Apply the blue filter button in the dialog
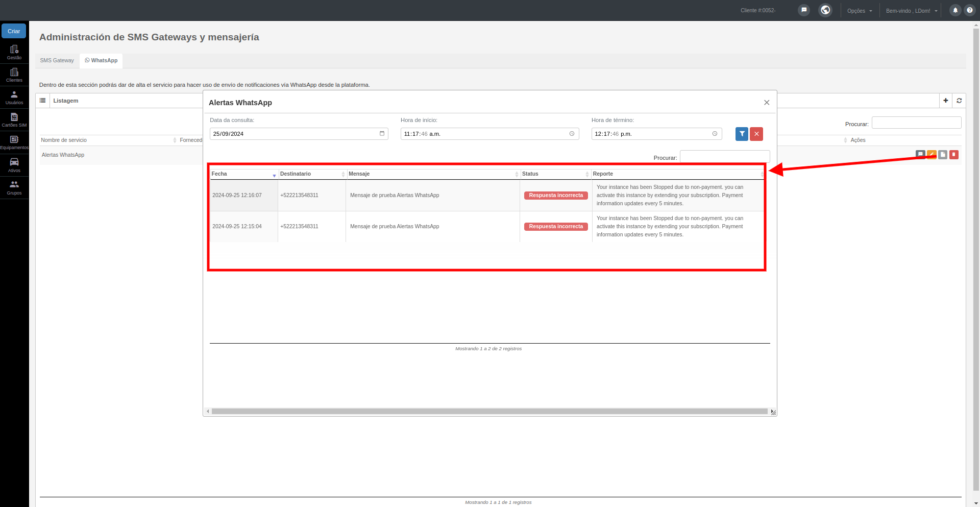The image size is (980, 507). 742,134
